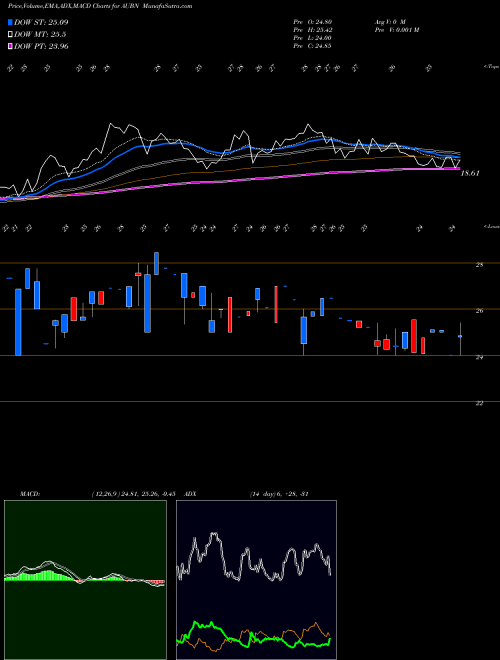Click the magenta DOW PT legend swatch
This screenshot has width=500, height=660.
point(10,46)
